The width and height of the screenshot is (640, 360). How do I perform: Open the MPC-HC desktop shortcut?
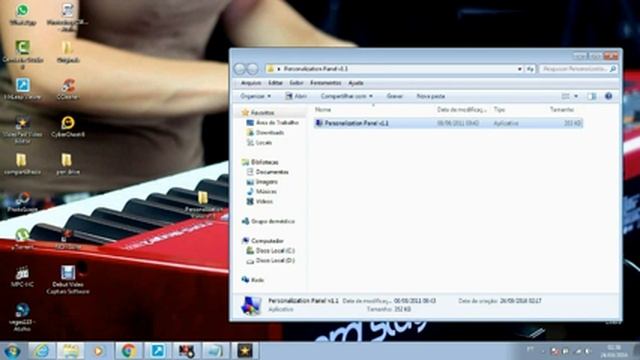tap(22, 276)
